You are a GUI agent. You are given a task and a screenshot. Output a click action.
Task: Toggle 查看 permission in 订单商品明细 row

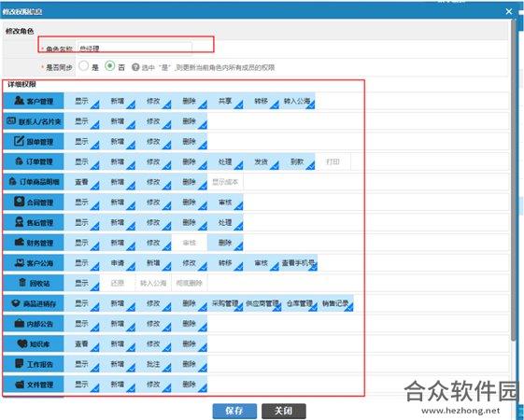(x=81, y=182)
